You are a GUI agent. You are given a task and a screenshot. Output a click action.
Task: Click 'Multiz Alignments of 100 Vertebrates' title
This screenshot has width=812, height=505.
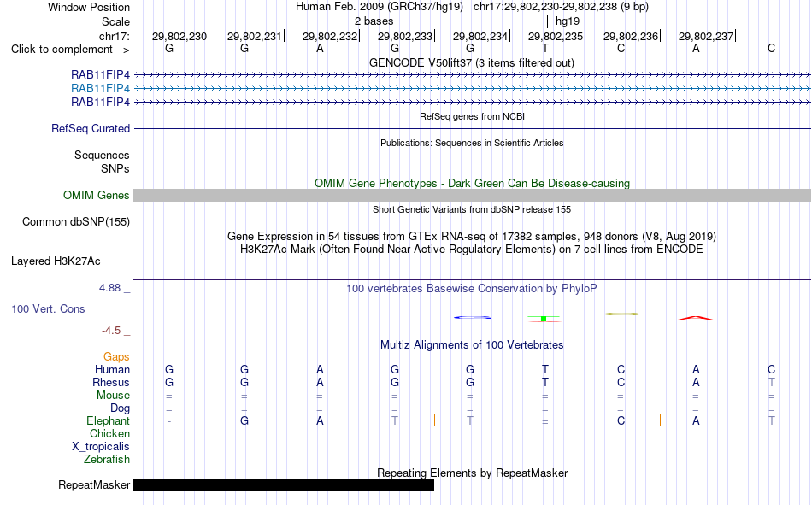(472, 345)
